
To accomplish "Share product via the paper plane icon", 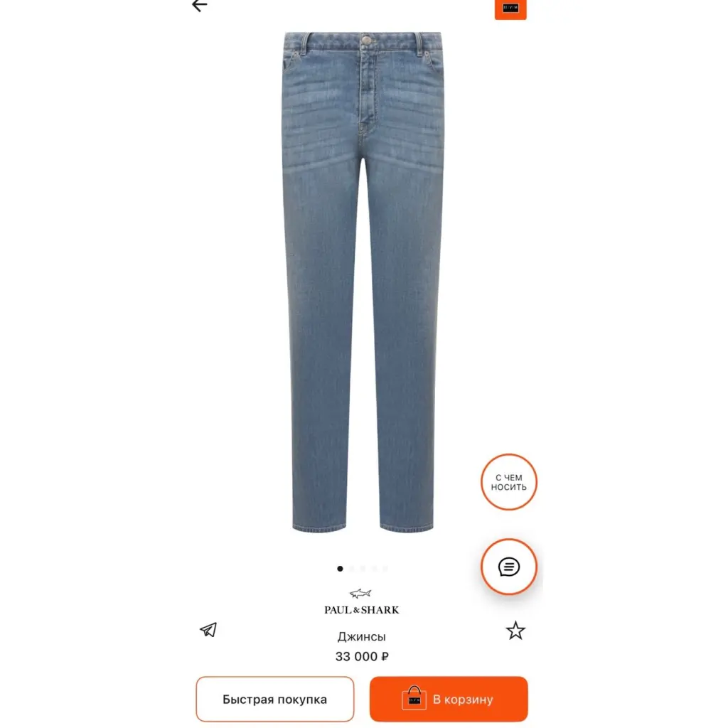I will point(208,630).
